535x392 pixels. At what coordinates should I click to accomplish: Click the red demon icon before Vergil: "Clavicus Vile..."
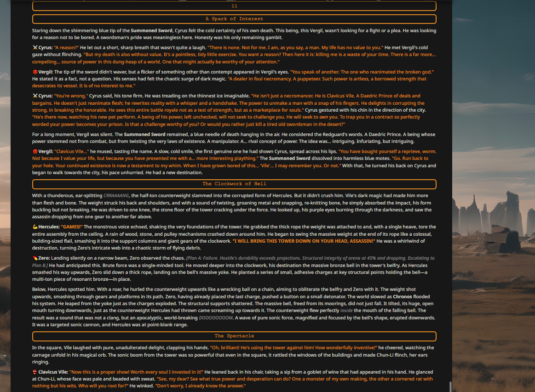pos(35,152)
